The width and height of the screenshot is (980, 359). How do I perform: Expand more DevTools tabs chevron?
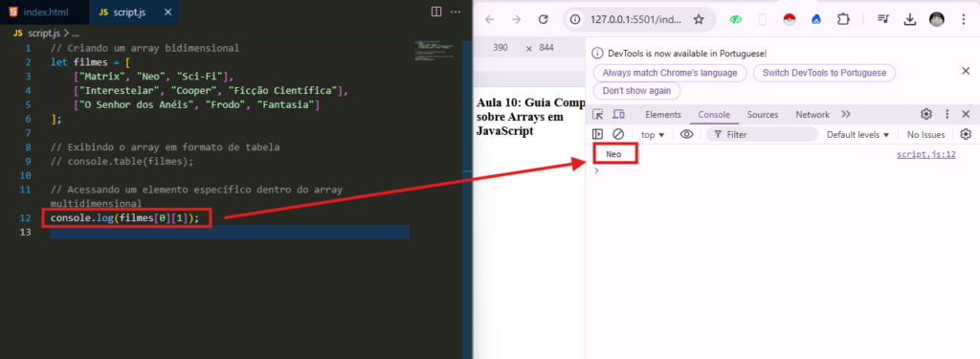(x=846, y=115)
